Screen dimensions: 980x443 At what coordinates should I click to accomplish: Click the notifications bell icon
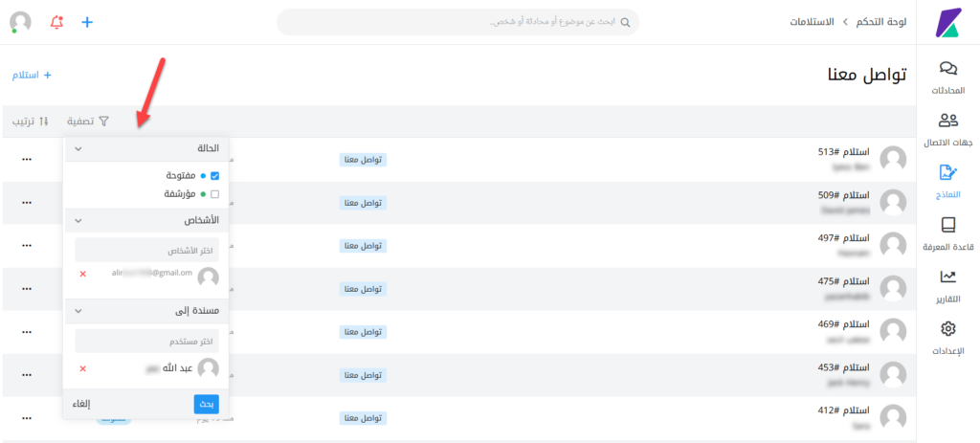[x=56, y=22]
